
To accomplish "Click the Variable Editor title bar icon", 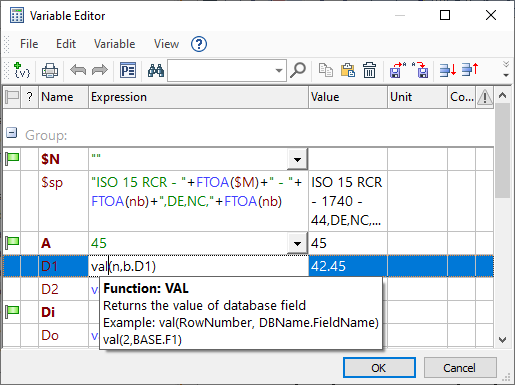I will point(17,15).
